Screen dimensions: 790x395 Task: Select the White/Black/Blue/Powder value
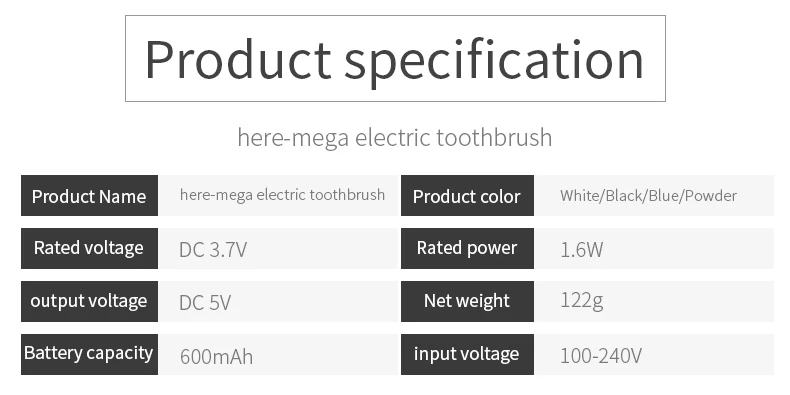point(648,195)
